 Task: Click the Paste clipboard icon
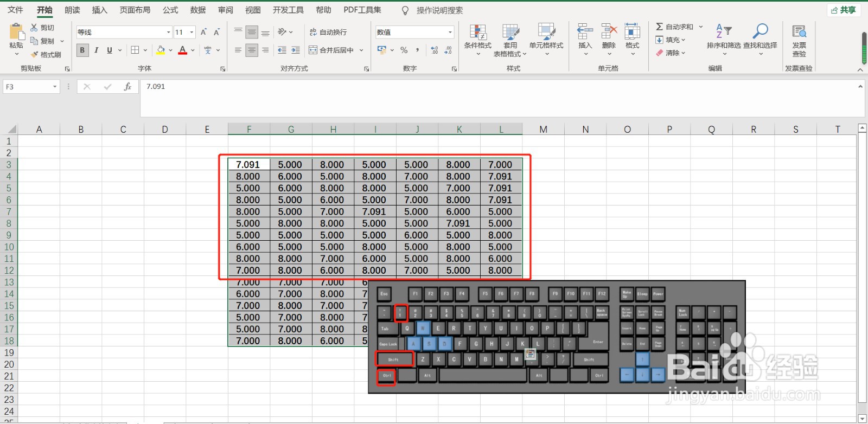16,32
